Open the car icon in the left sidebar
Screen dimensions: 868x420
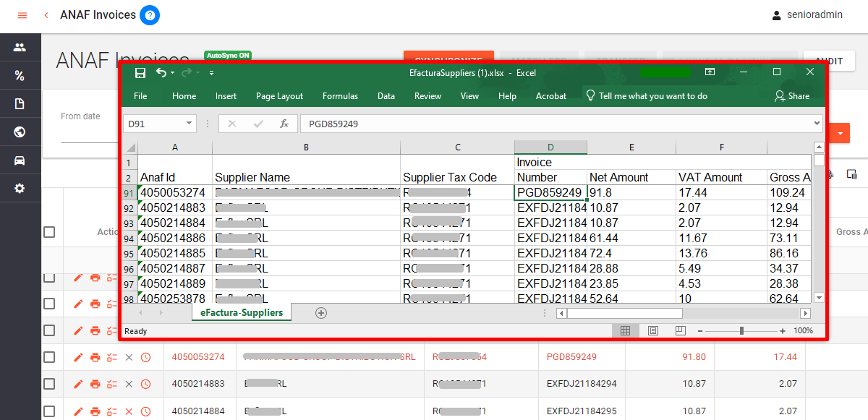(x=20, y=160)
